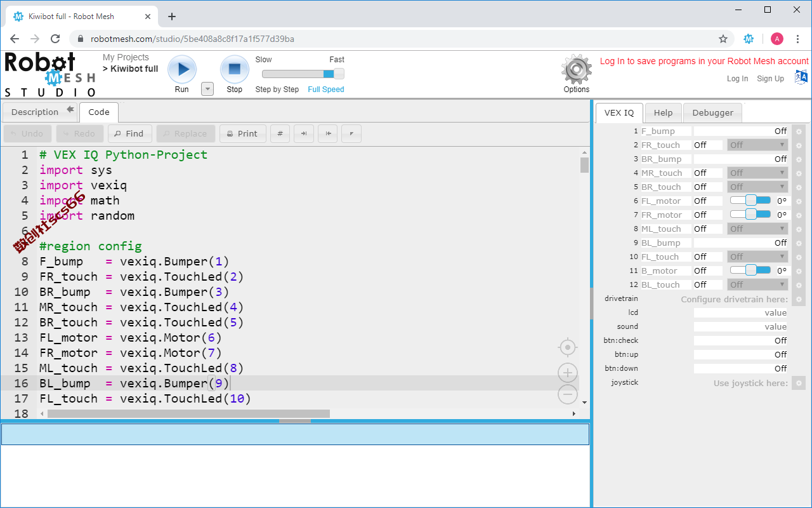Viewport: 812px width, 508px height.
Task: Bookmark page with the star icon
Action: point(723,39)
